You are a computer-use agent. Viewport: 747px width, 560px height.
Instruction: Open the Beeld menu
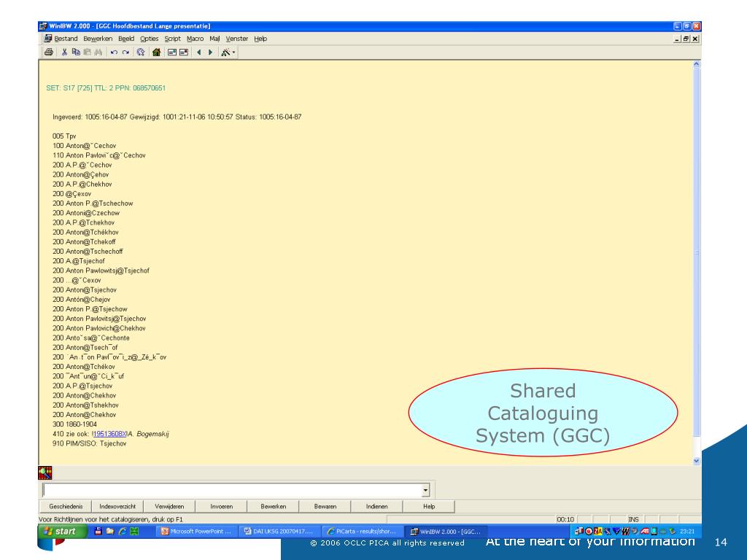126,39
